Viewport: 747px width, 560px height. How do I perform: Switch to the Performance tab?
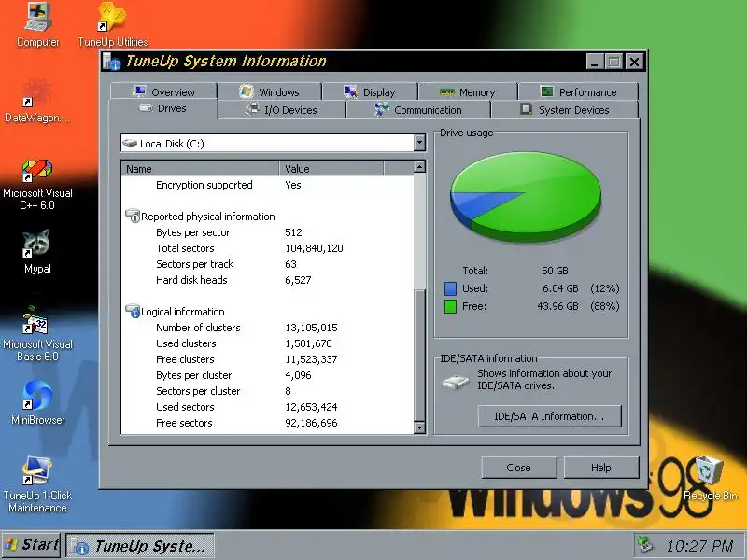(578, 91)
